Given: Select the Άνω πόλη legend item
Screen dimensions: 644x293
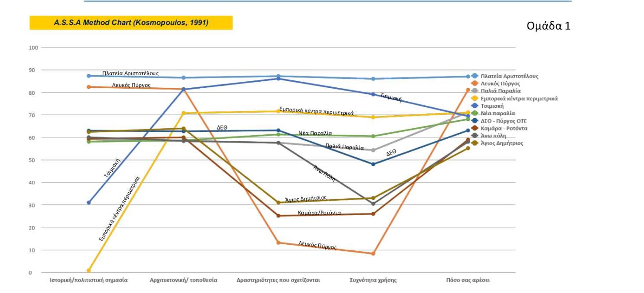Looking at the screenshot, I should click(493, 136).
